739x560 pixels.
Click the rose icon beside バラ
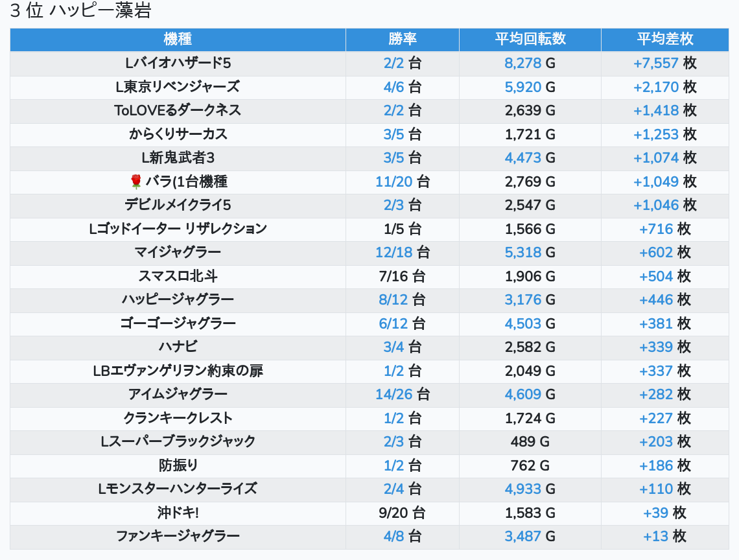pyautogui.click(x=135, y=181)
